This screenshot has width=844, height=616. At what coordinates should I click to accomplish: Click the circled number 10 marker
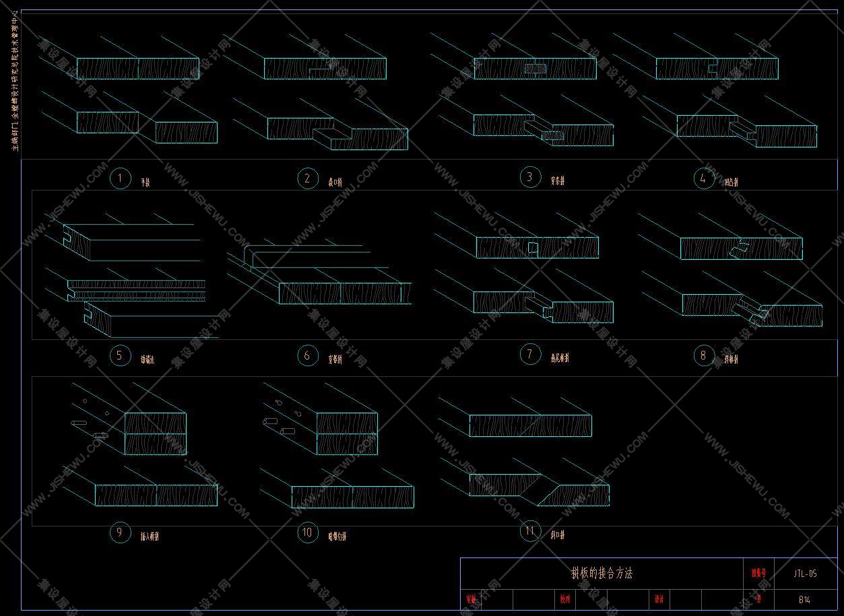308,533
